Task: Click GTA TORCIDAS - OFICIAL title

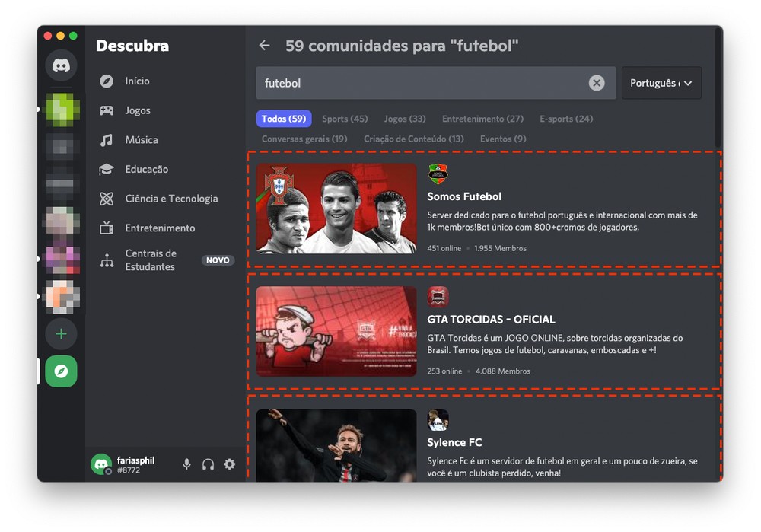Action: (x=491, y=320)
